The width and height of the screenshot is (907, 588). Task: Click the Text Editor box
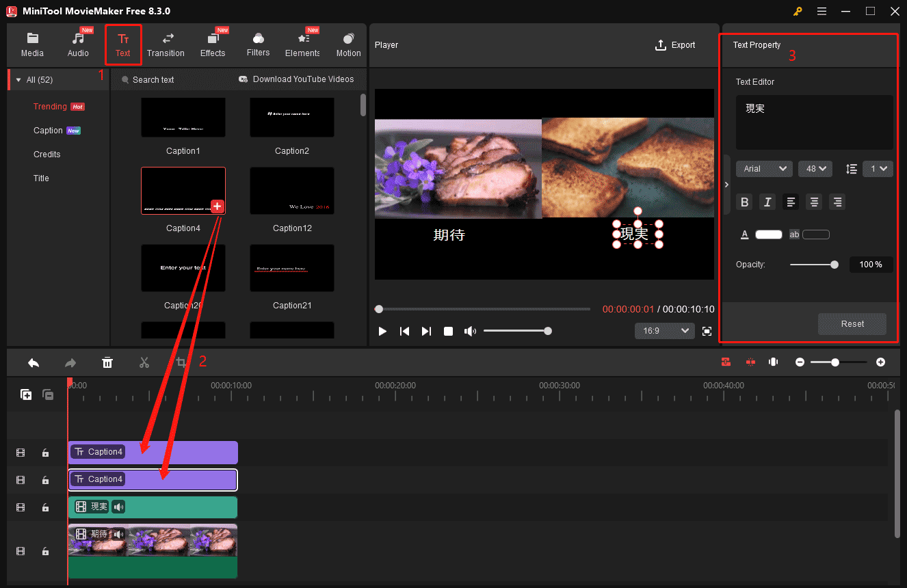[815, 122]
